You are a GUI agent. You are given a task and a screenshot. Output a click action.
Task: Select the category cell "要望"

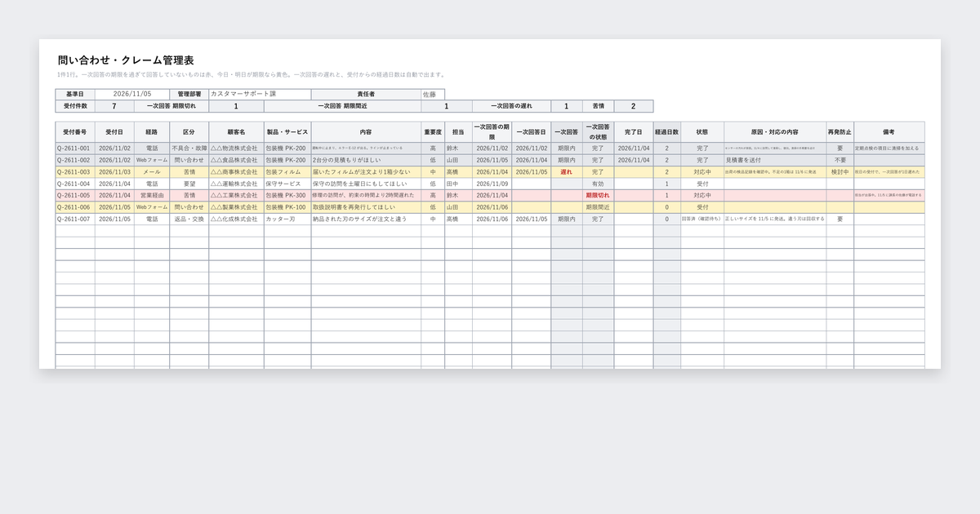coord(189,184)
